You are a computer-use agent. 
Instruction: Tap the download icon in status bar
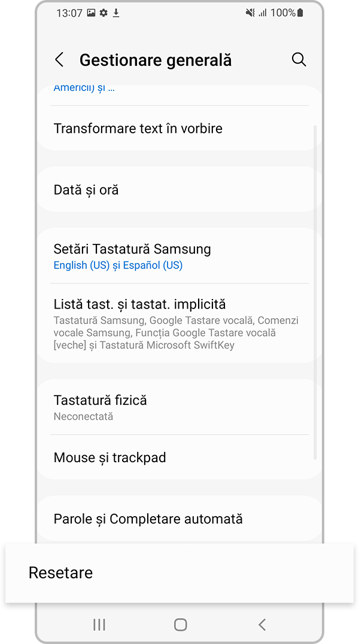[x=116, y=13]
